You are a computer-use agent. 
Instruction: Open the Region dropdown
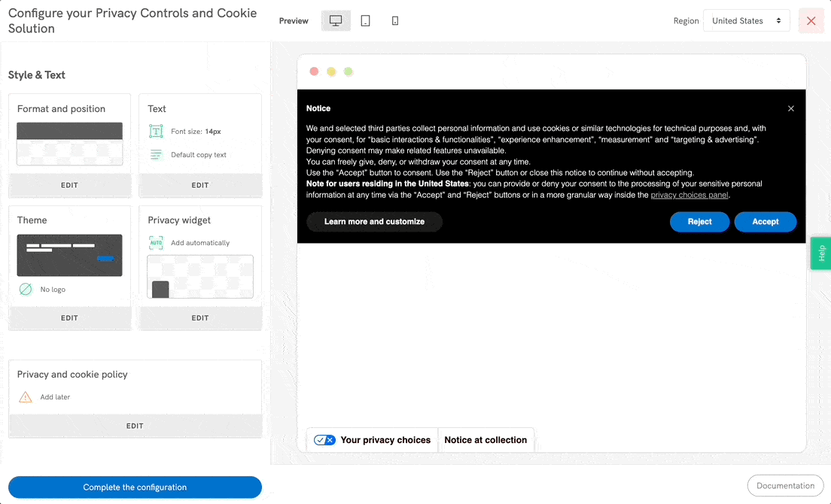coord(746,21)
